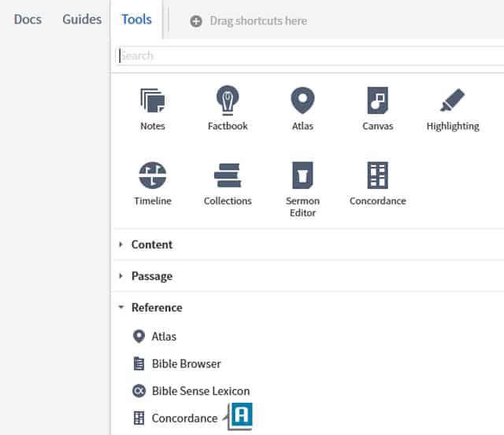504x435 pixels.
Task: Open the Notes tool icon
Action: 152,101
